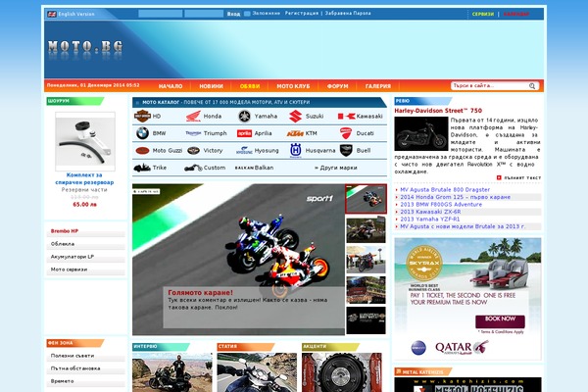Open the Hyosung brand logo
The height and width of the screenshot is (392, 588).
(244, 150)
